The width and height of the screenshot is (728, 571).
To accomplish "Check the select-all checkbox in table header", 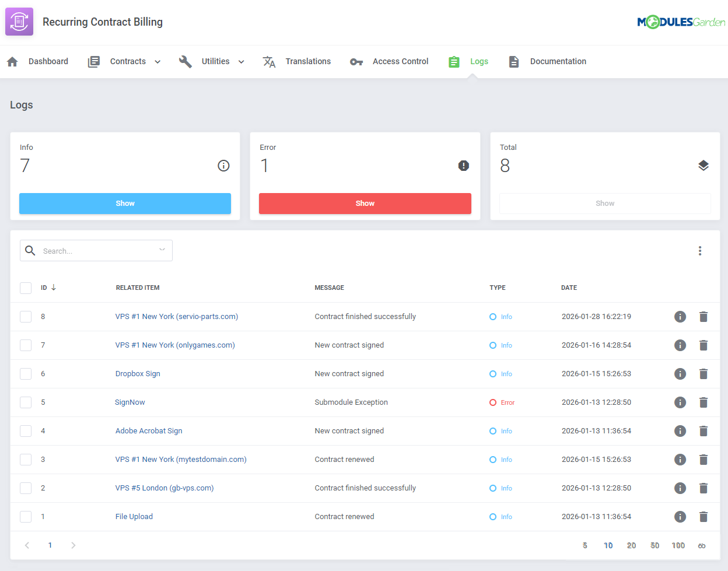I will pyautogui.click(x=26, y=288).
